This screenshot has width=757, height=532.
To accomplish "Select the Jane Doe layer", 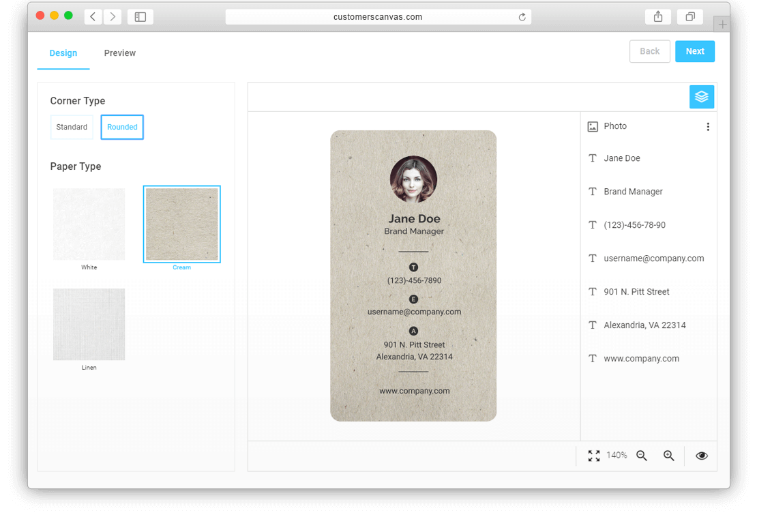I will point(649,158).
